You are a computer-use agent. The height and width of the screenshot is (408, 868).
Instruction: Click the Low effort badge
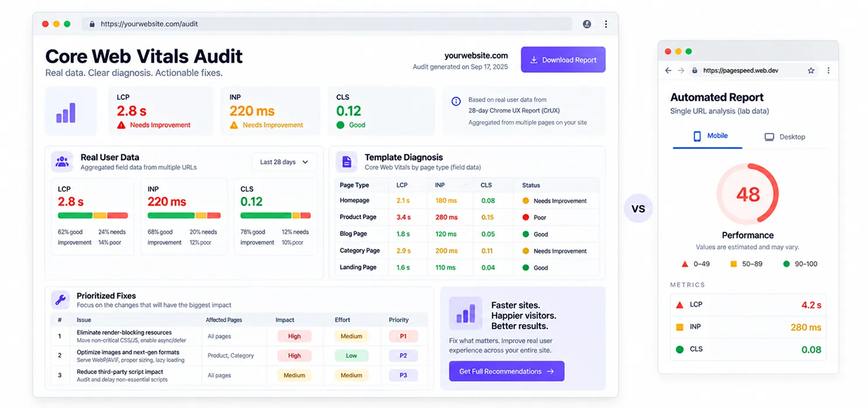click(351, 356)
